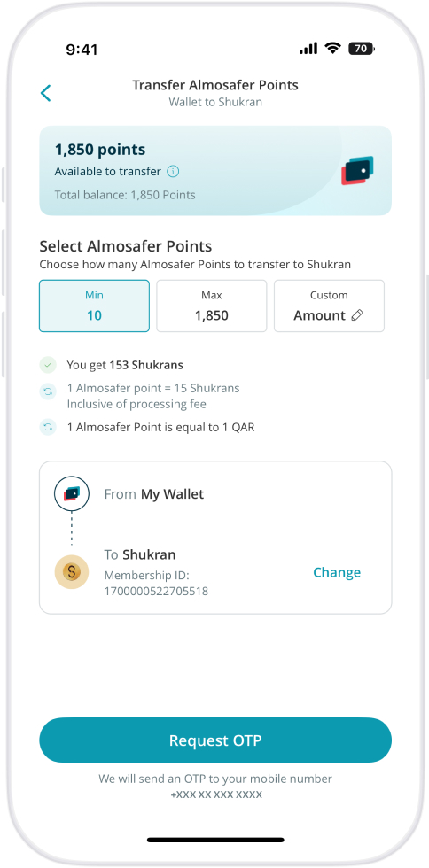Tap the battery indicator in status bar
Image resolution: width=429 pixels, height=868 pixels.
(x=362, y=49)
